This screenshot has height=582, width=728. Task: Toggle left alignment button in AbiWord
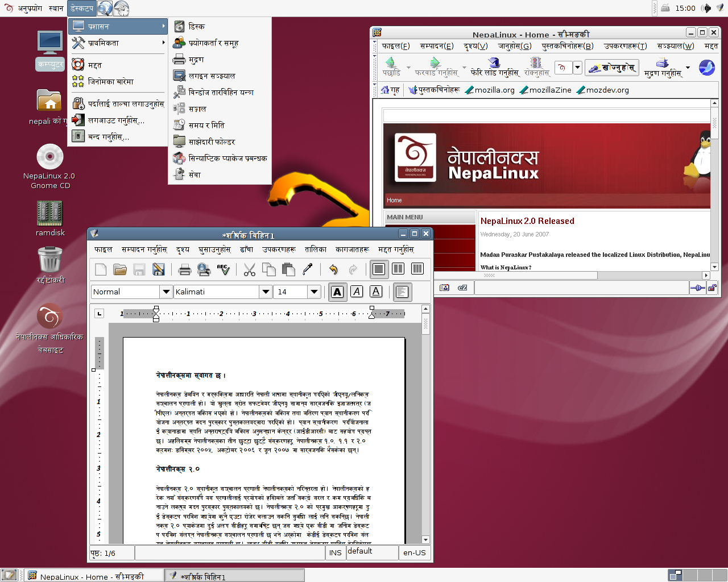coord(402,292)
